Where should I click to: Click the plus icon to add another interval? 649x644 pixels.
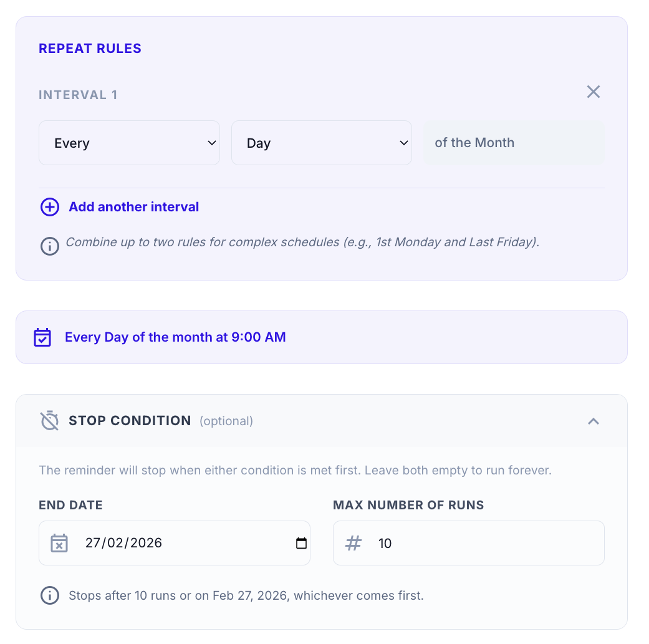click(x=50, y=206)
